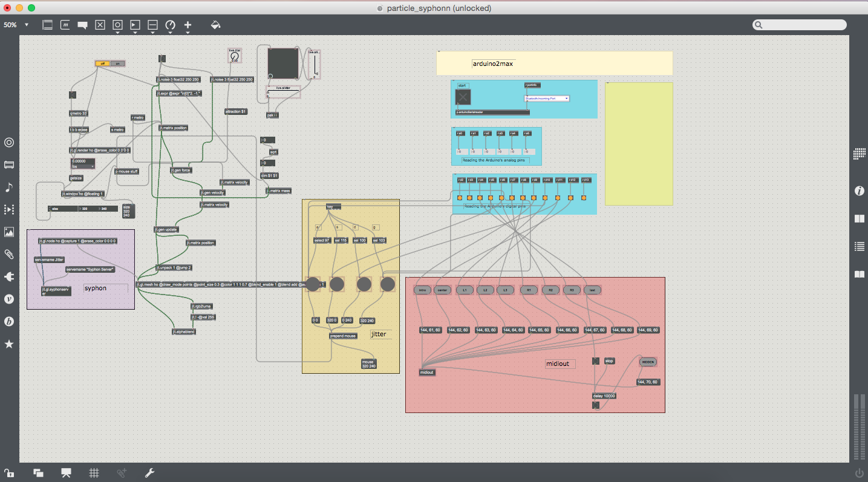Open the Images browser sidebar icon
The height and width of the screenshot is (482, 868).
point(9,232)
